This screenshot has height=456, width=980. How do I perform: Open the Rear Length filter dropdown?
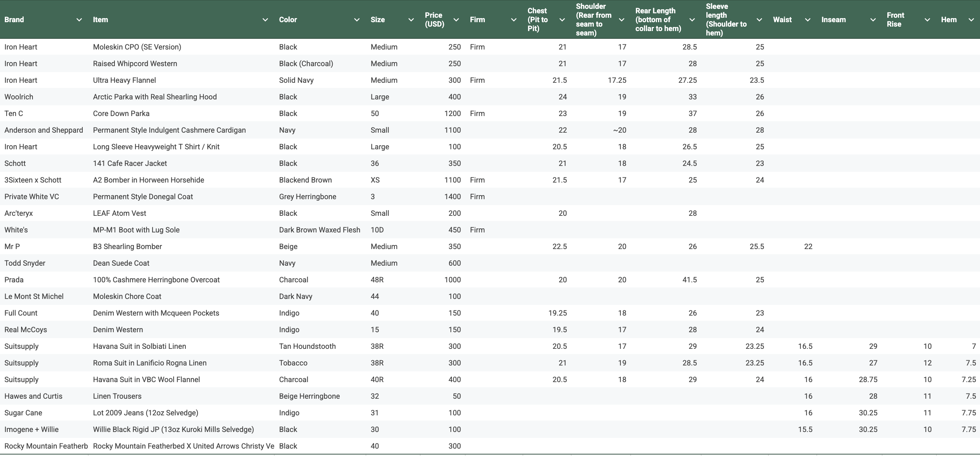[x=692, y=20]
